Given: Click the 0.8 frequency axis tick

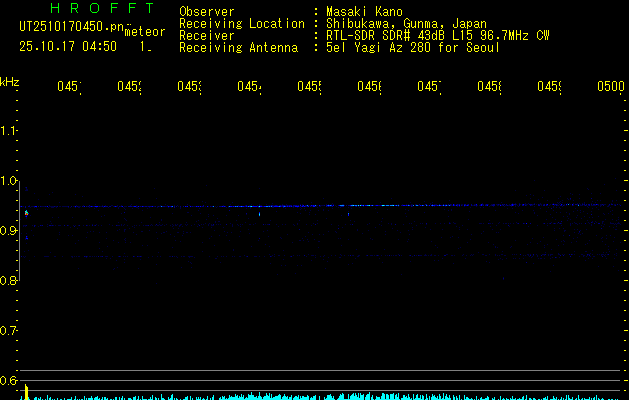Looking at the screenshot, I should coord(9,281).
